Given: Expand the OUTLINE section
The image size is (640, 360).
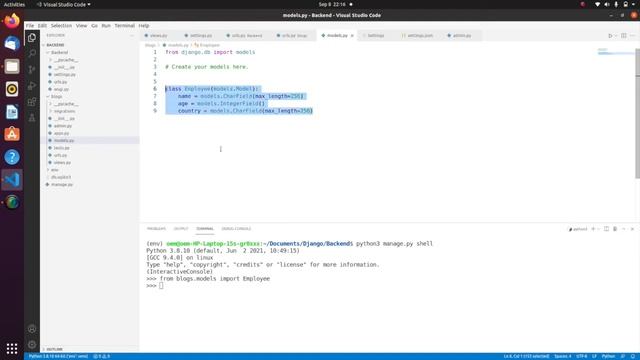Looking at the screenshot, I should click(54, 349).
